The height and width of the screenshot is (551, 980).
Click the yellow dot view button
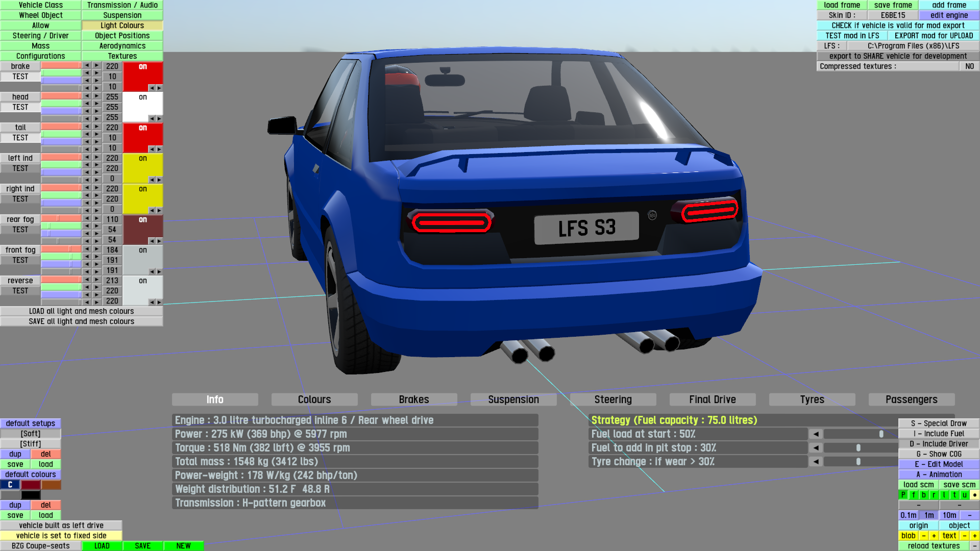coord(974,495)
